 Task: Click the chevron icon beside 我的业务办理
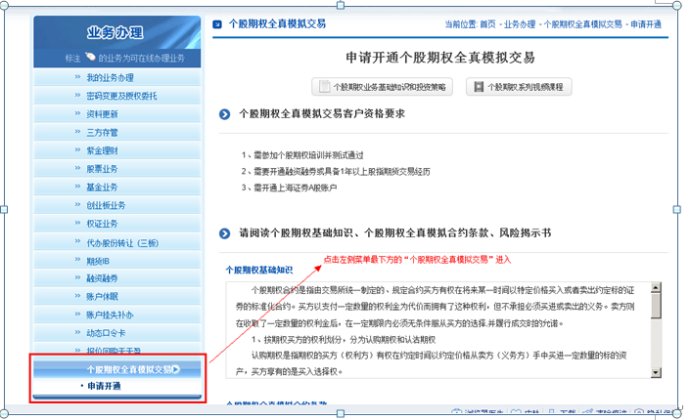tap(77, 77)
